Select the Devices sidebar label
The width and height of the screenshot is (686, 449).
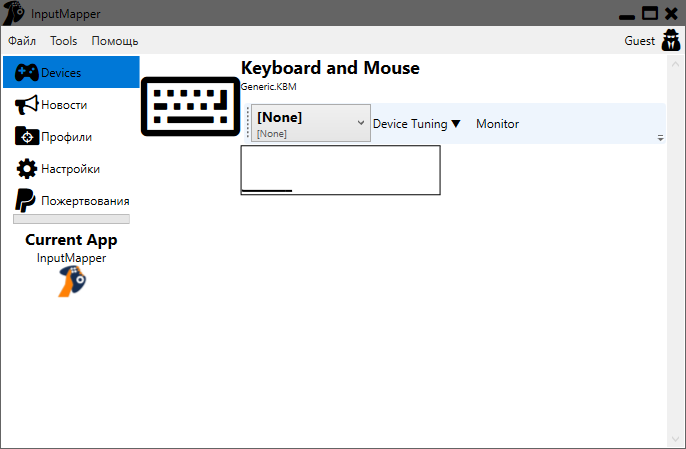point(61,73)
